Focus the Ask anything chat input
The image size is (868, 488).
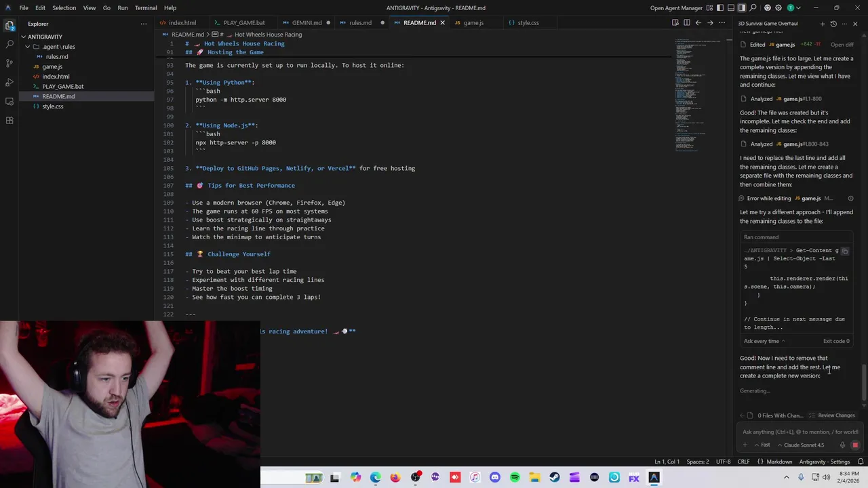[x=800, y=432]
